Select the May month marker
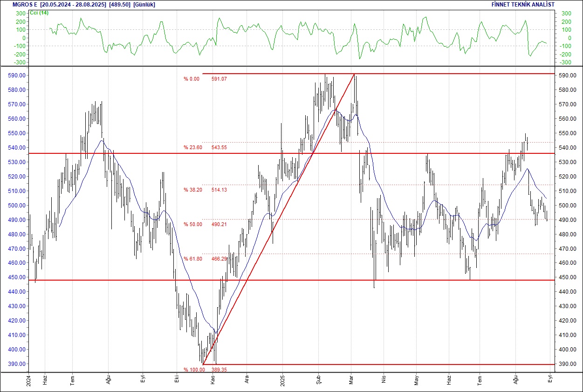The image size is (583, 392). [417, 380]
